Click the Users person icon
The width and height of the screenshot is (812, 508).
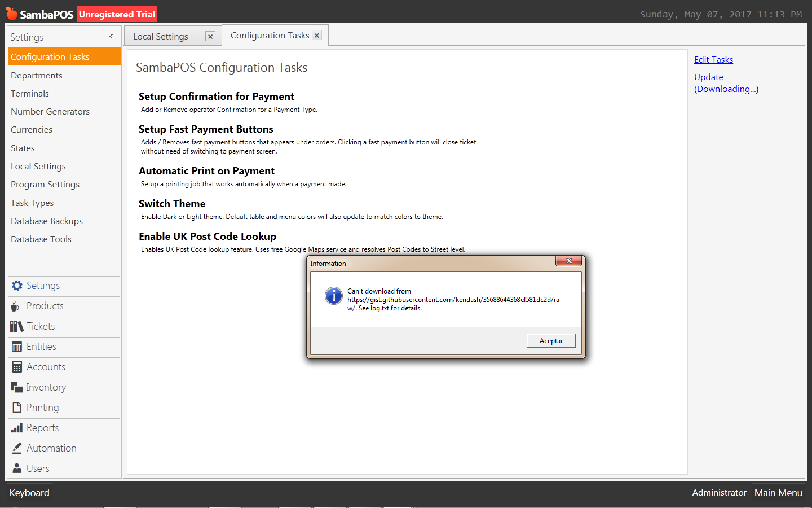(x=17, y=468)
